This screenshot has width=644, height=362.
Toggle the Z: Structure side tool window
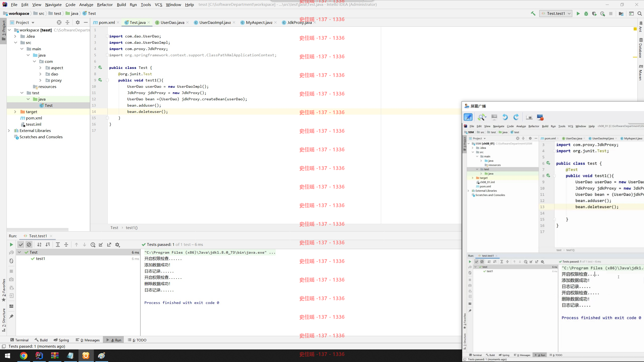point(4,320)
